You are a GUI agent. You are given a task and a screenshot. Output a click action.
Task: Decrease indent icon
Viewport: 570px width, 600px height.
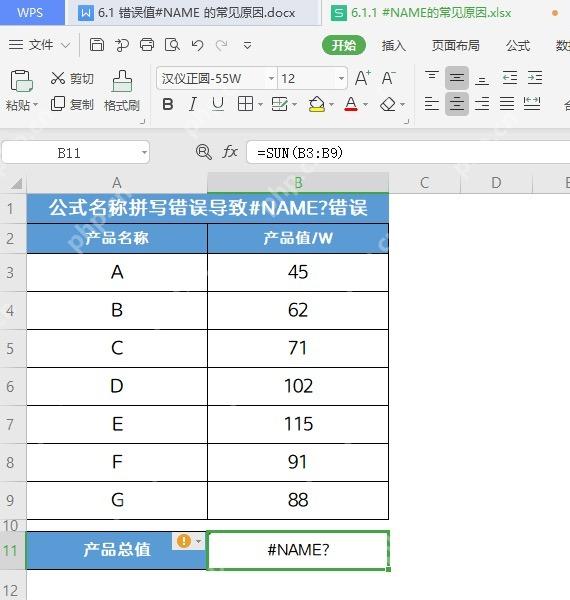tap(510, 78)
